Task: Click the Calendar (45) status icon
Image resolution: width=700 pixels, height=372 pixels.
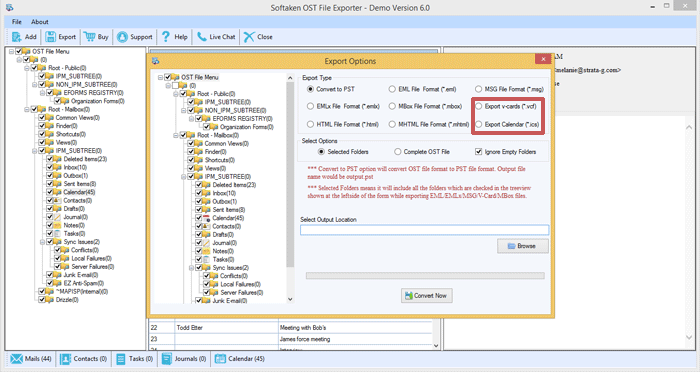Action: pyautogui.click(x=220, y=359)
